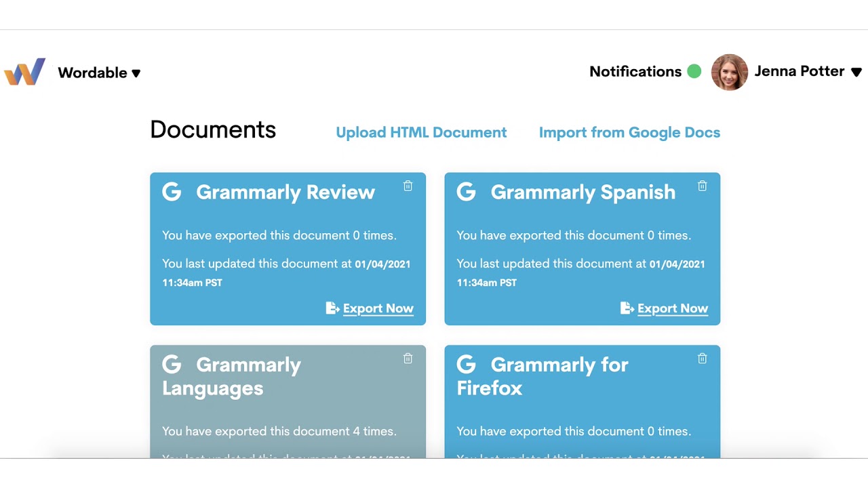Click export icon on Grammarly Review card
This screenshot has width=868, height=488.
[332, 308]
